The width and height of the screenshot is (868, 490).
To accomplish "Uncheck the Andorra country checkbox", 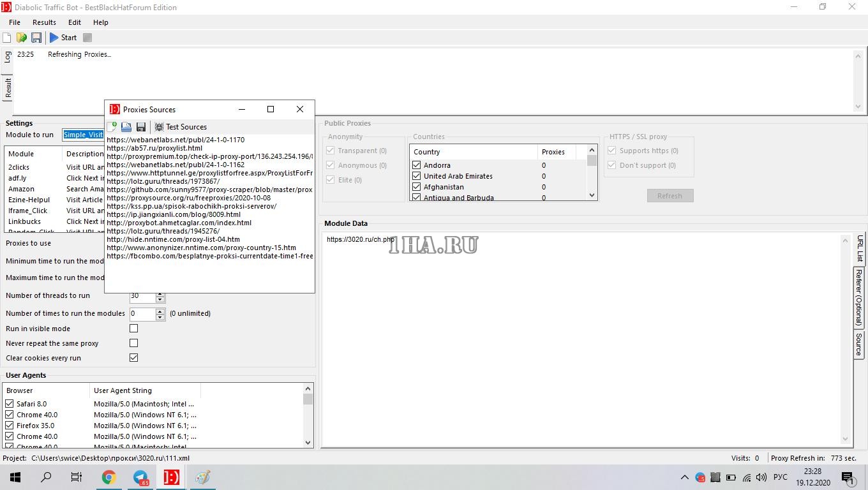I will (416, 165).
